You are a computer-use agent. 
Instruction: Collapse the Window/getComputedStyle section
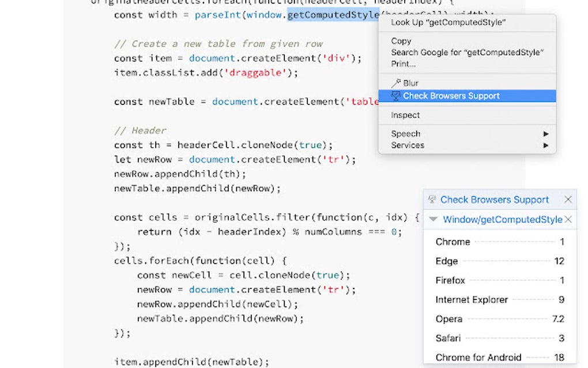pyautogui.click(x=434, y=220)
